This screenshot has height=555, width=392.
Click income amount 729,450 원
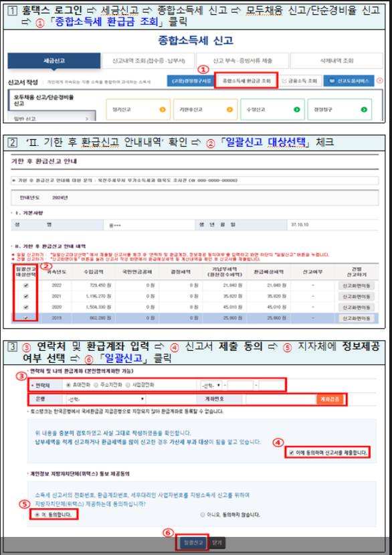(100, 285)
